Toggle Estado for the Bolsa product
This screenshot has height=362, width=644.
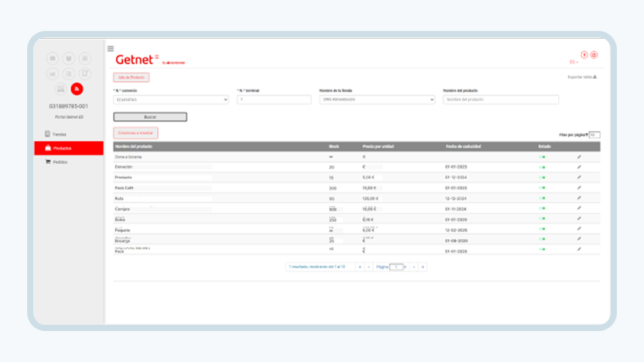(x=542, y=218)
